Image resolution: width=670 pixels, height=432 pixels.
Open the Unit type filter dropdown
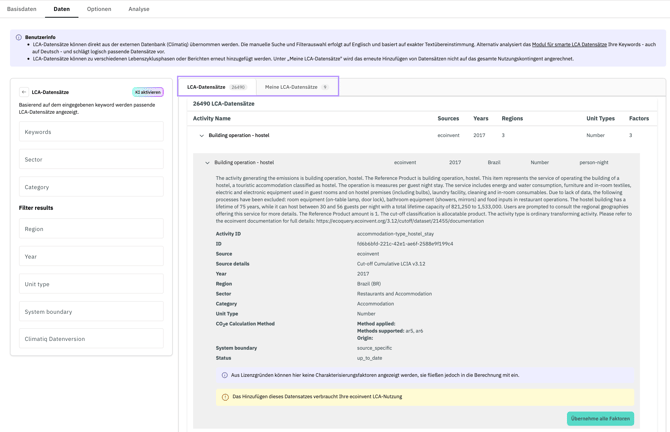[91, 284]
